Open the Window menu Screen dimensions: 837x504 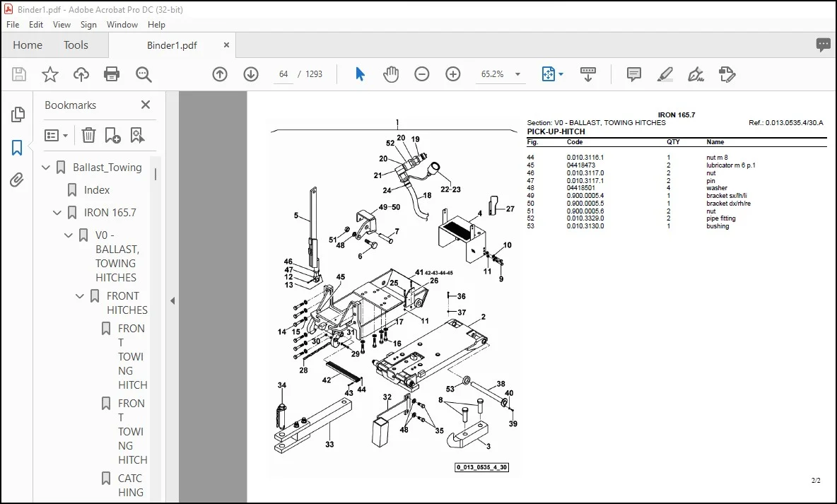(122, 25)
